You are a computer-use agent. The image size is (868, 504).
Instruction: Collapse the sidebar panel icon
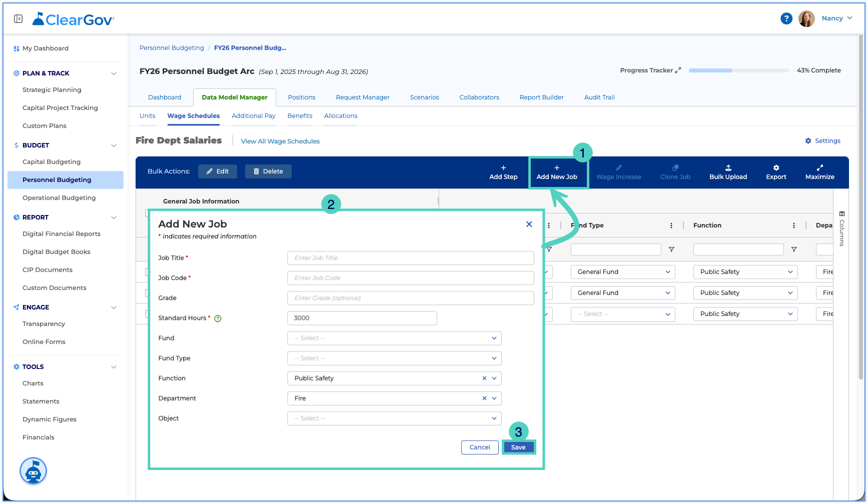point(19,19)
